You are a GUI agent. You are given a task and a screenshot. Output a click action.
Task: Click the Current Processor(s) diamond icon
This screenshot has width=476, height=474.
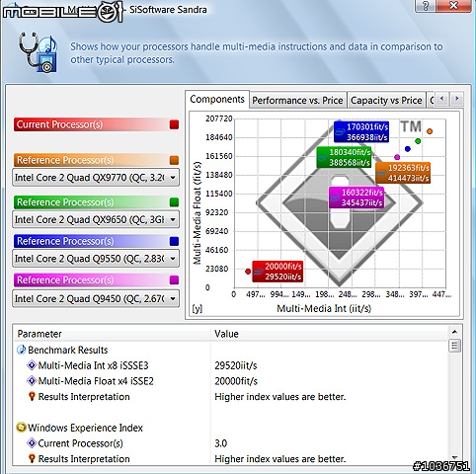click(x=32, y=443)
